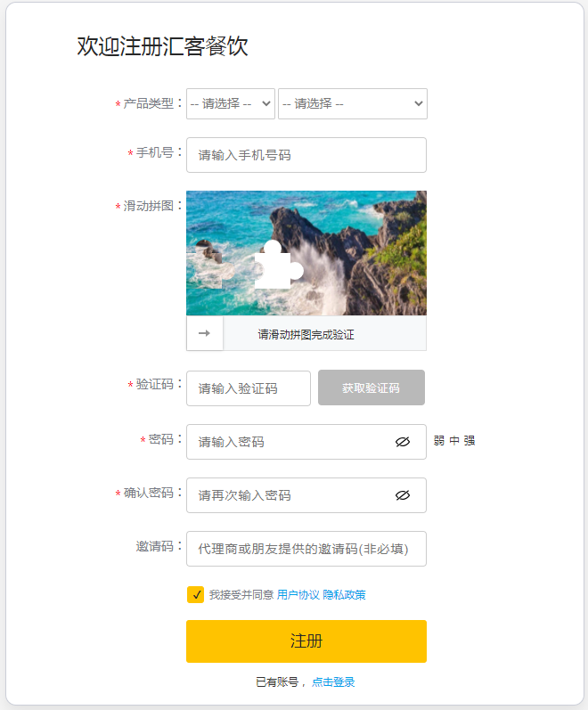Screen dimensions: 588x710
Task: Click the slider arrow handle for puzzle verification
Action: [205, 333]
